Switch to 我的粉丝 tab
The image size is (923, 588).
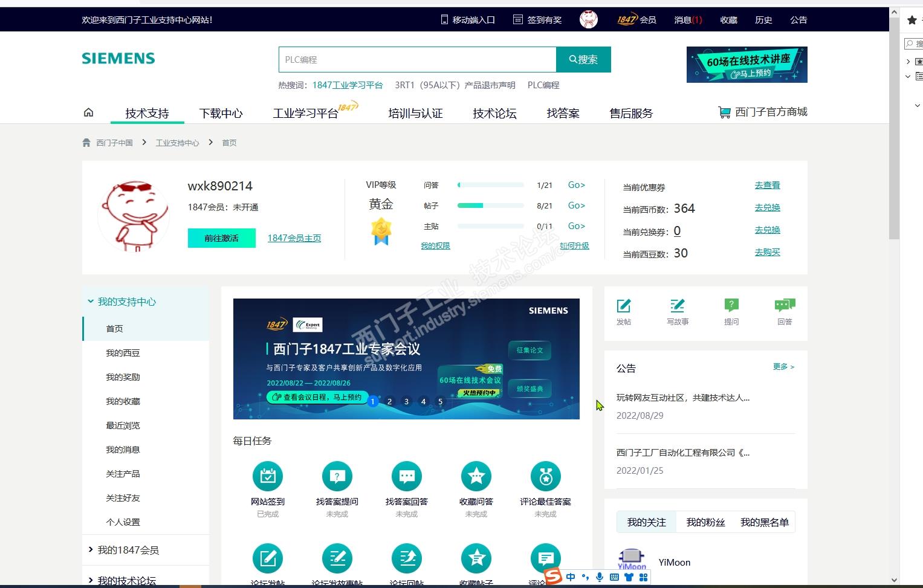tap(705, 522)
